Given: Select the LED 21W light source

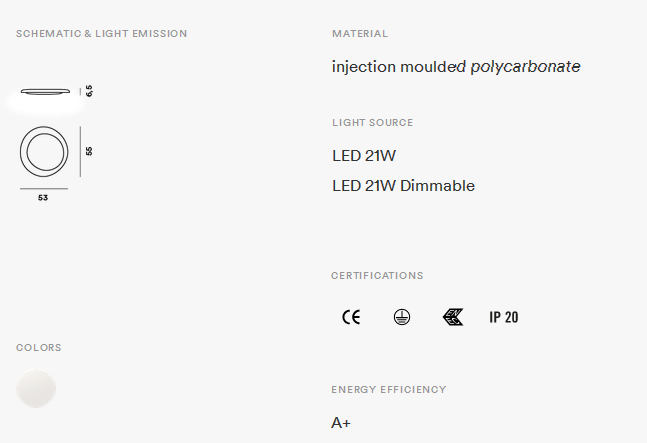Looking at the screenshot, I should coord(365,156).
